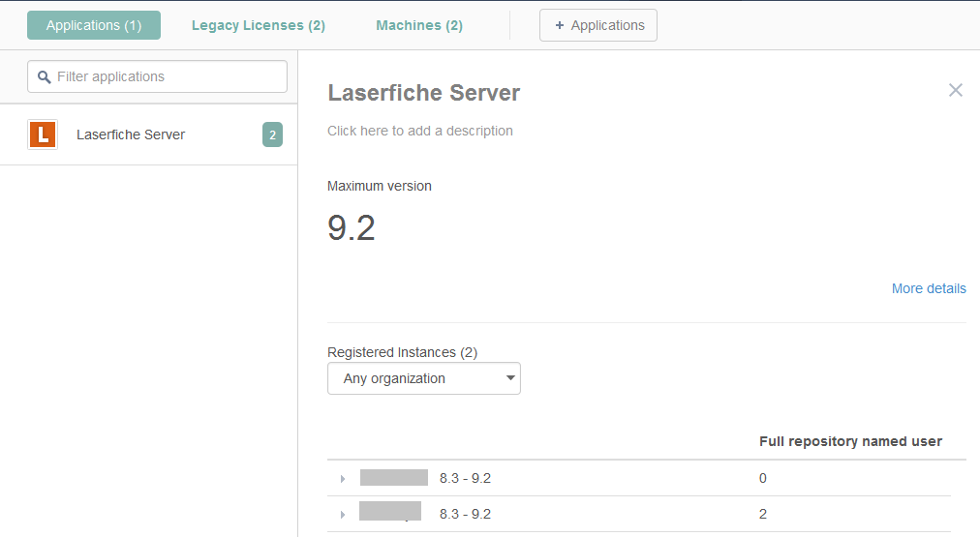Click version range 8.3 - 9.2 in first row
Viewport: 980px width, 537px height.
[465, 478]
